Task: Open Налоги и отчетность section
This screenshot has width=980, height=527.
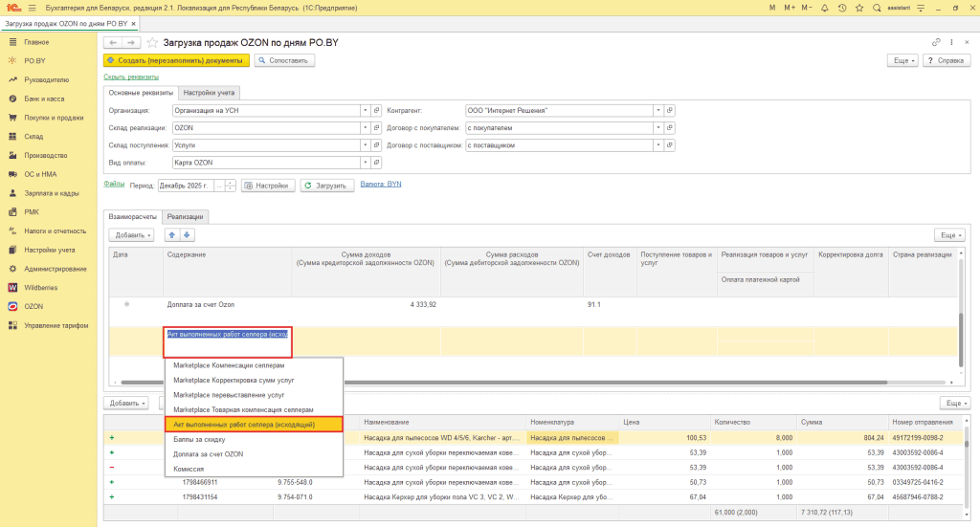Action: (x=55, y=231)
